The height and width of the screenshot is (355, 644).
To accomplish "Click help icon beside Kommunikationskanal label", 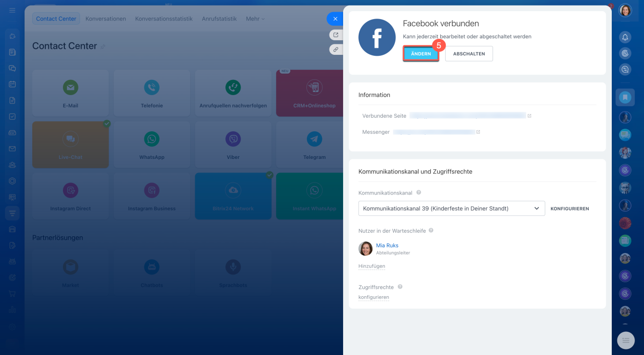I will [419, 193].
